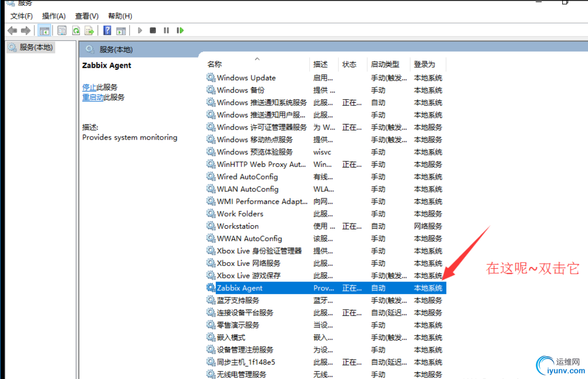Click the Restart Service toolbar icon

coord(180,30)
